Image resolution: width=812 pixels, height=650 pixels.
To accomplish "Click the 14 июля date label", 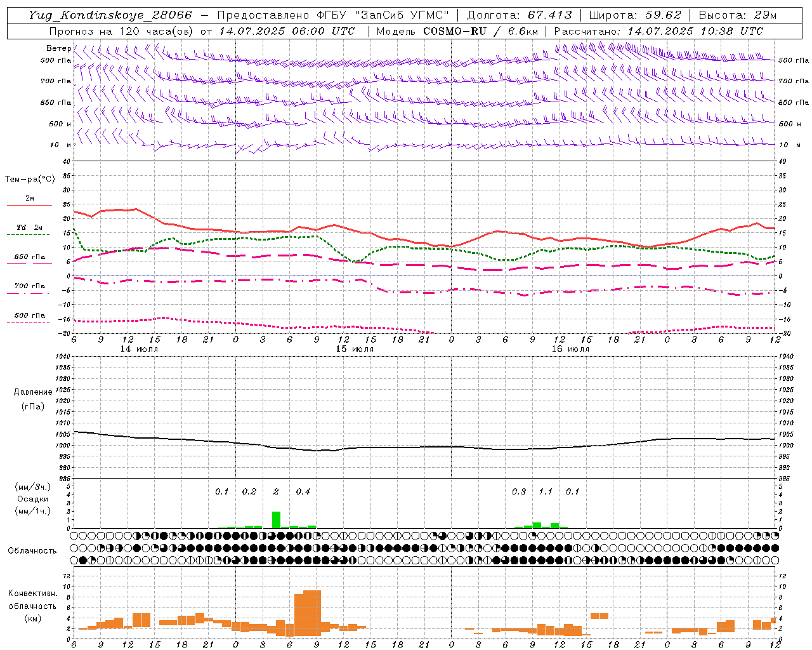I will click(139, 349).
